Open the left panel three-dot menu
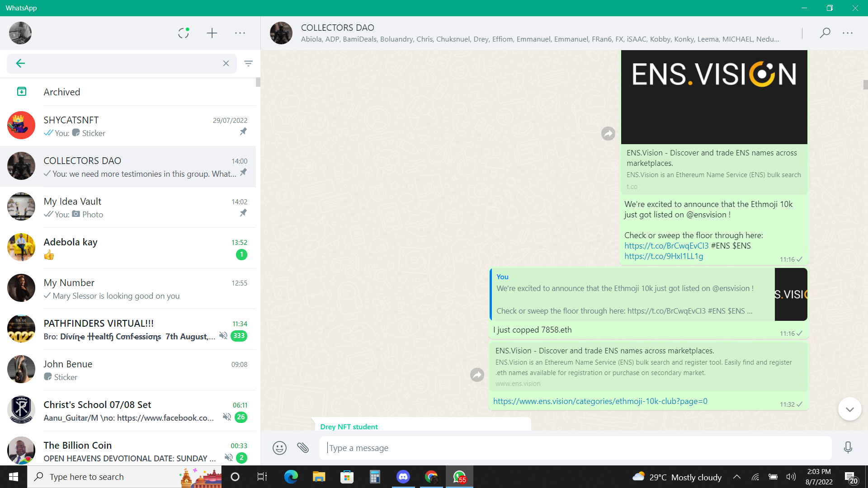Viewport: 868px width, 488px height. coord(240,33)
